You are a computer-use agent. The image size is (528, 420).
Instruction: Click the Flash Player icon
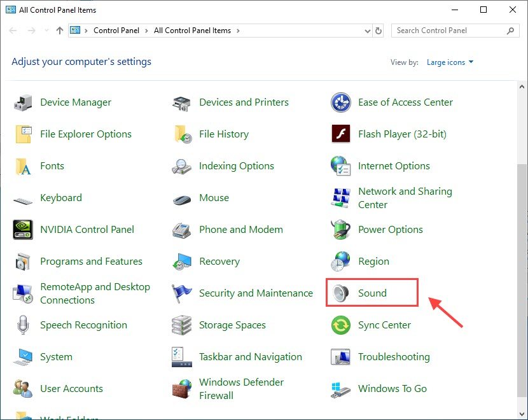tap(341, 134)
